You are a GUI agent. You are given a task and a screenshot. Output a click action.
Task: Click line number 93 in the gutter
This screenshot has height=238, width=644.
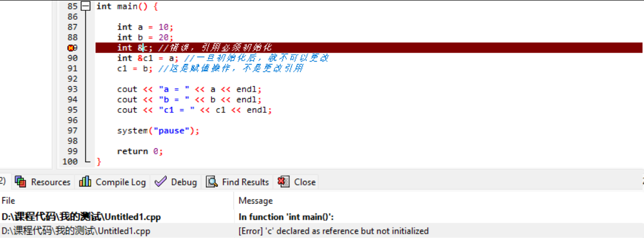pyautogui.click(x=73, y=89)
